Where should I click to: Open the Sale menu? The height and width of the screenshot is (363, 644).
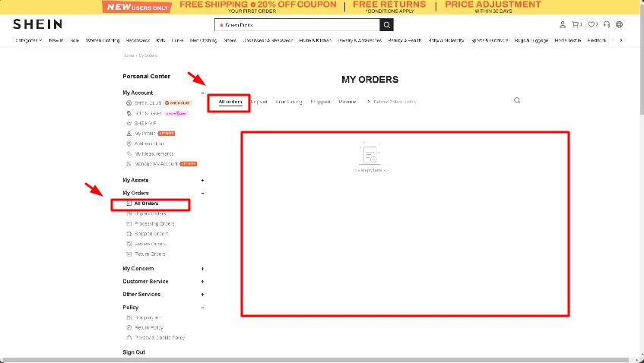[x=75, y=40]
